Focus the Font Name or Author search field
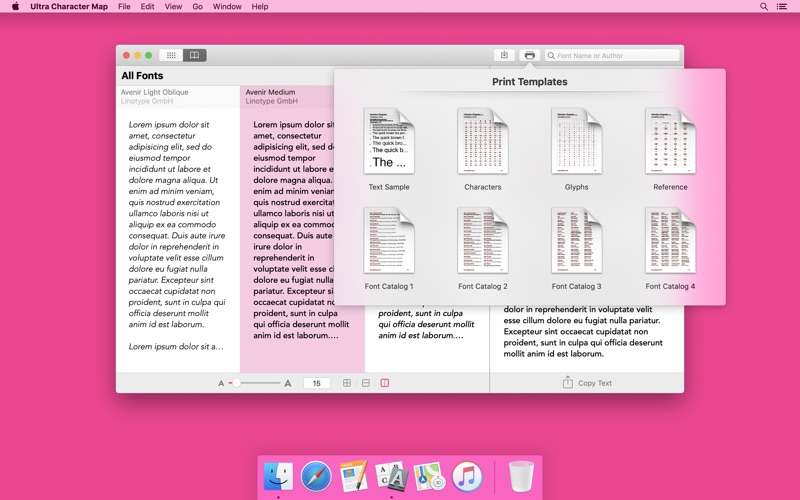This screenshot has width=800, height=500. (612, 55)
